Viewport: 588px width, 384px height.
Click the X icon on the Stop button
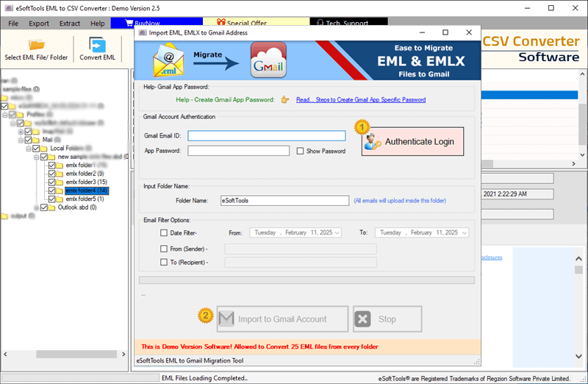tap(362, 319)
